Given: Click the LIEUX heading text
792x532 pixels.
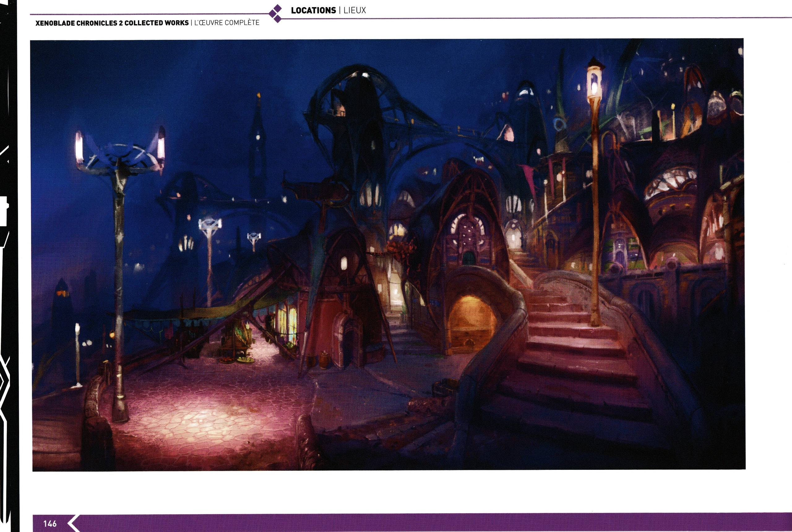Looking at the screenshot, I should coord(355,11).
